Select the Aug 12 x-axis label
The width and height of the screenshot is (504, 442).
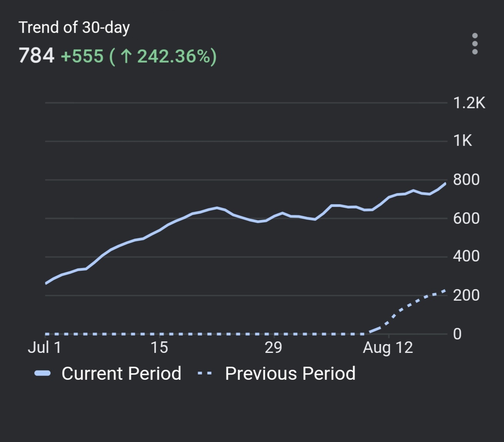[388, 347]
